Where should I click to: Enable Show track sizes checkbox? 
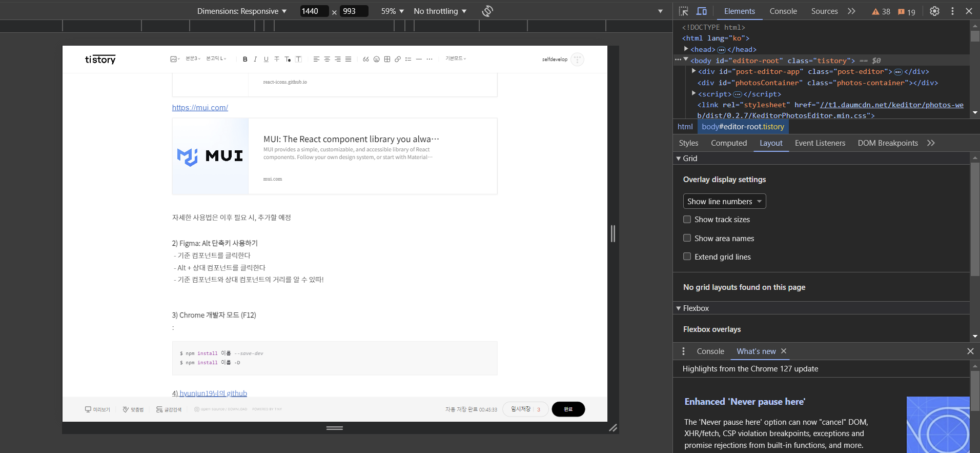point(687,220)
